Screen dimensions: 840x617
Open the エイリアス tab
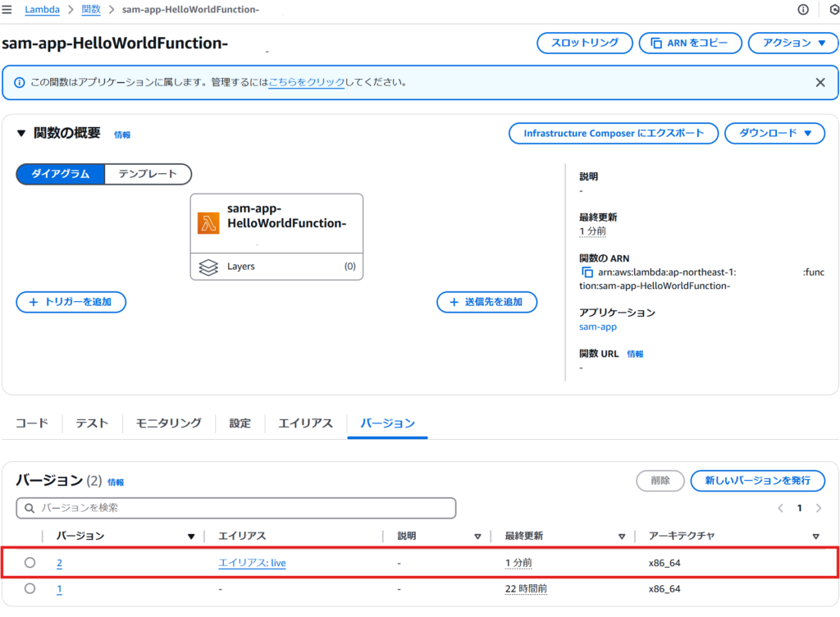306,423
